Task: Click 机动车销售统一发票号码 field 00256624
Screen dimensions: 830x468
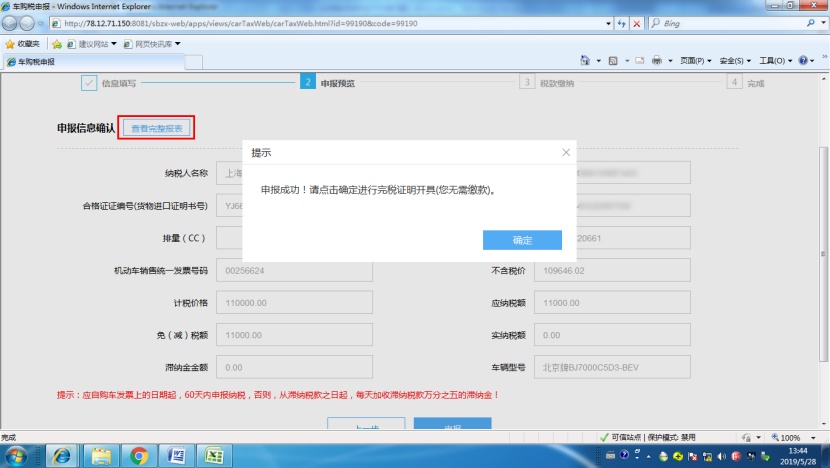Action: point(294,271)
